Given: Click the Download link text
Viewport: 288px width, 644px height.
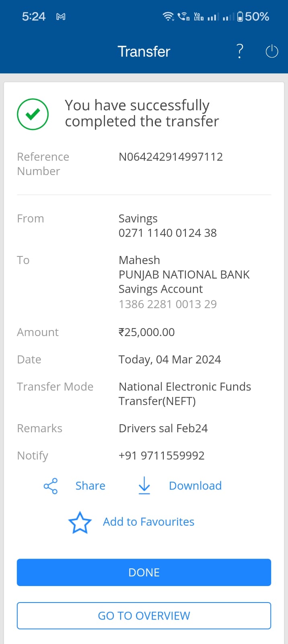Looking at the screenshot, I should click(x=195, y=486).
